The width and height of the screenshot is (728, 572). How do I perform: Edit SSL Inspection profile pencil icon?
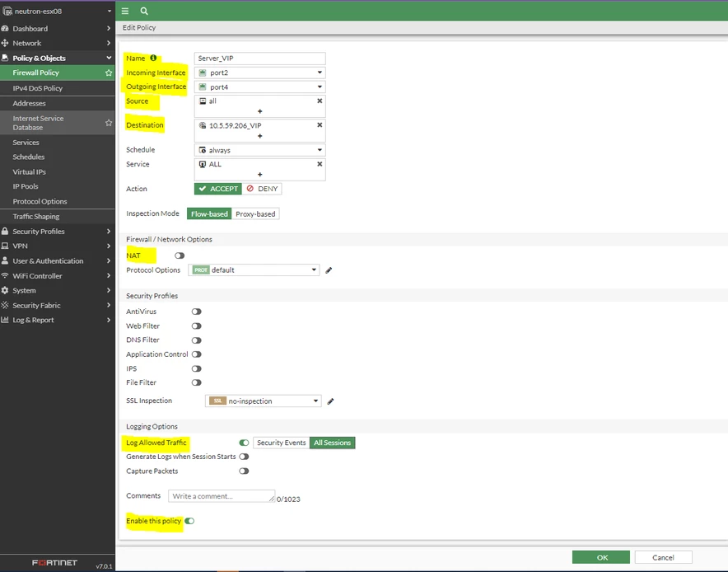330,401
